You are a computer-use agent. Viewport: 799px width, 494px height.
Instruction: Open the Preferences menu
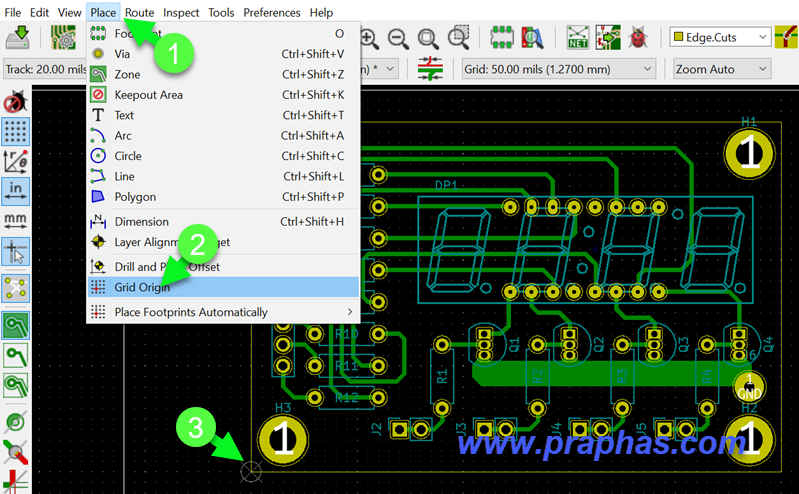click(x=272, y=12)
